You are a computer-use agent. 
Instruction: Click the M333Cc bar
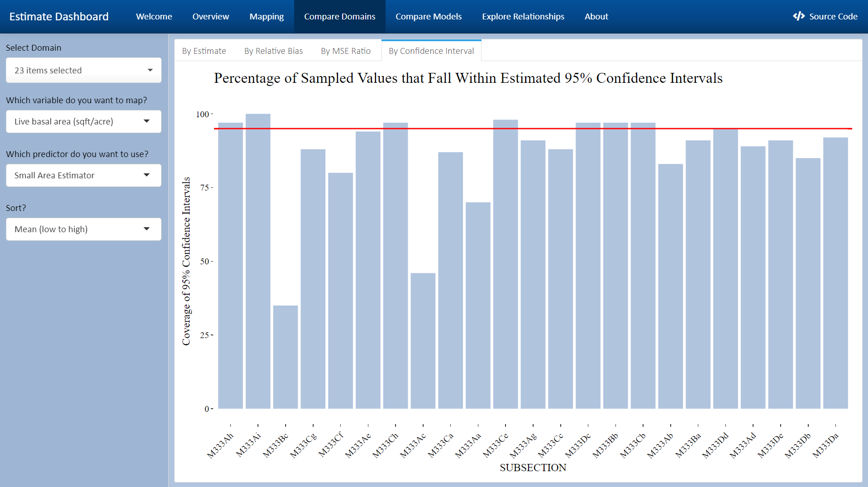pos(561,279)
